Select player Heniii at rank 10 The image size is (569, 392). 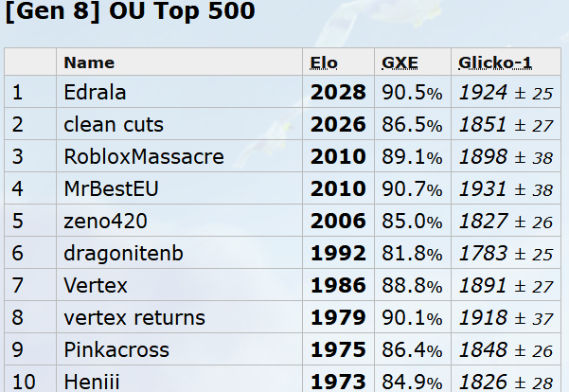[93, 382]
